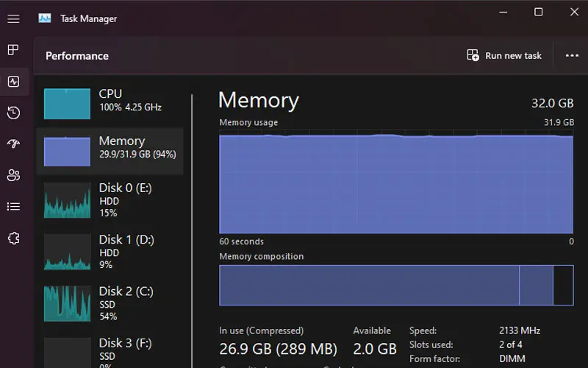
Task: Open the Services puzzle-piece sidebar icon
Action: [13, 238]
